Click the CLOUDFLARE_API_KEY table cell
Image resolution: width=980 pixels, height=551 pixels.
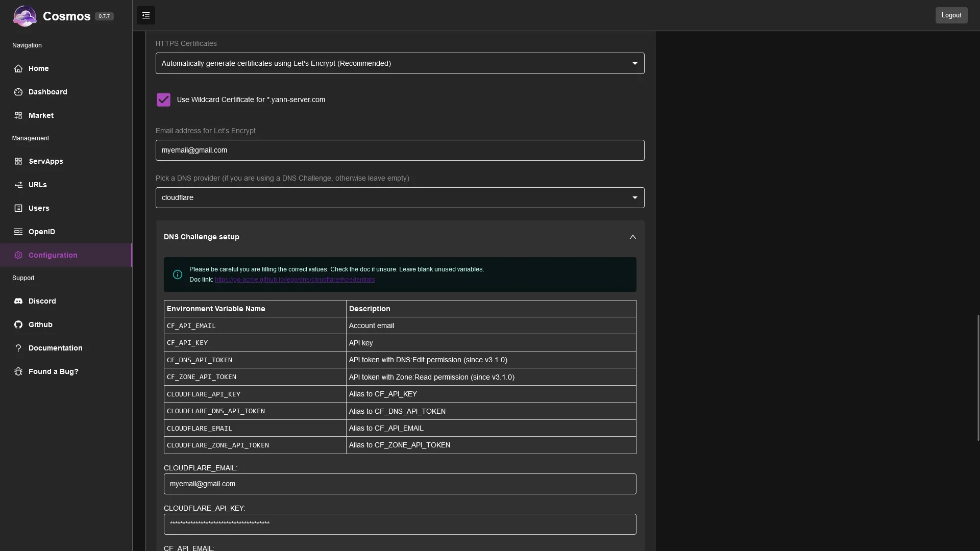pos(255,394)
